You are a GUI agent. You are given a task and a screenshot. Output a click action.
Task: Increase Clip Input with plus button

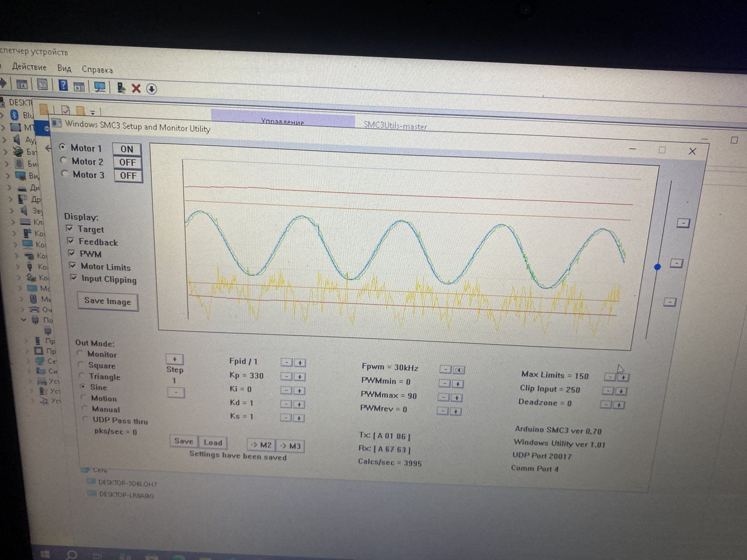621,391
